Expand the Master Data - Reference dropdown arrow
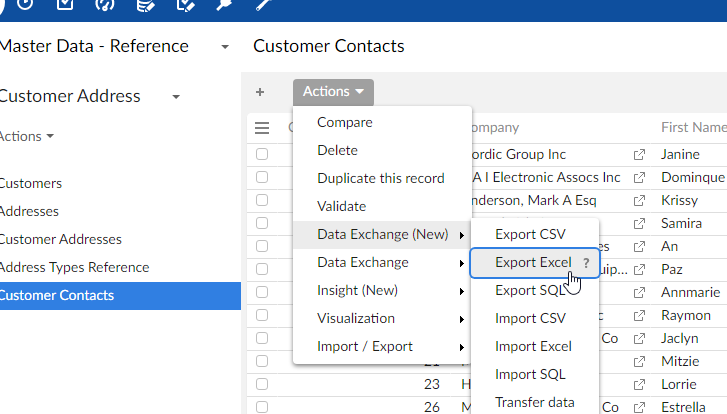 (225, 47)
